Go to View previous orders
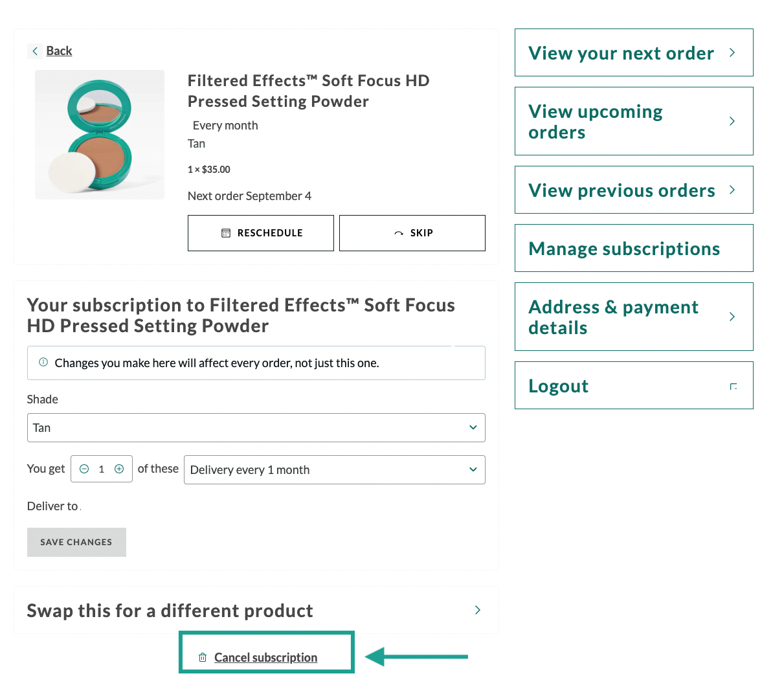The height and width of the screenshot is (676, 784). tap(633, 190)
